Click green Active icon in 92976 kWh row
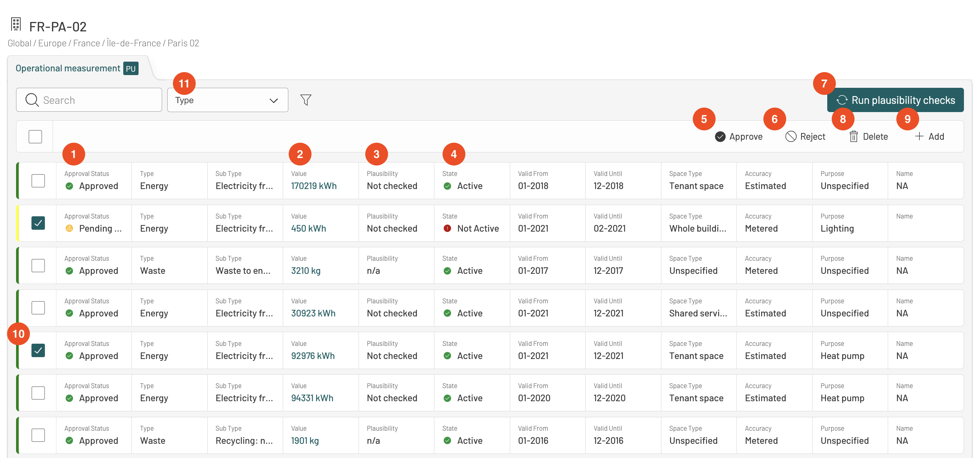The height and width of the screenshot is (458, 980). tap(447, 356)
